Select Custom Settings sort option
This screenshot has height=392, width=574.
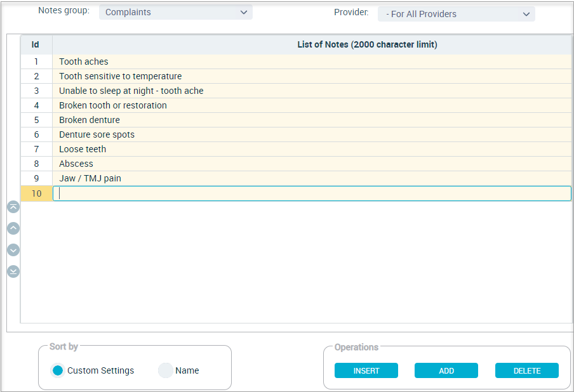click(58, 370)
